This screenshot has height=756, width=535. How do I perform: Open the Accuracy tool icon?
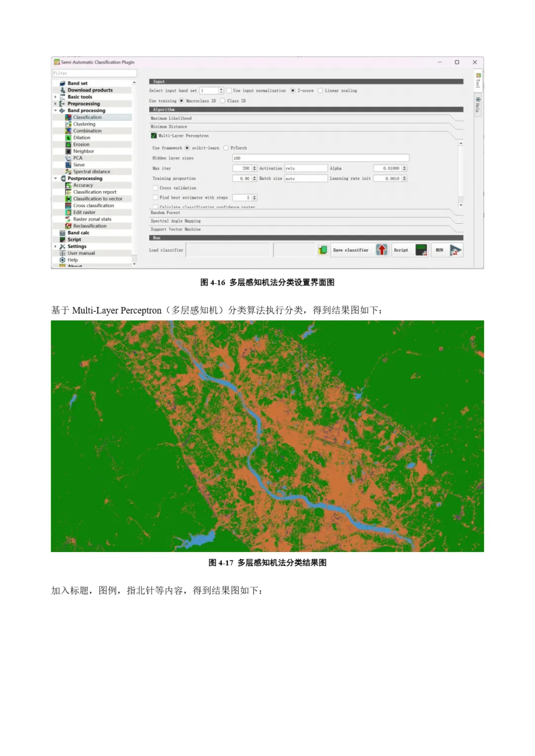(x=68, y=185)
